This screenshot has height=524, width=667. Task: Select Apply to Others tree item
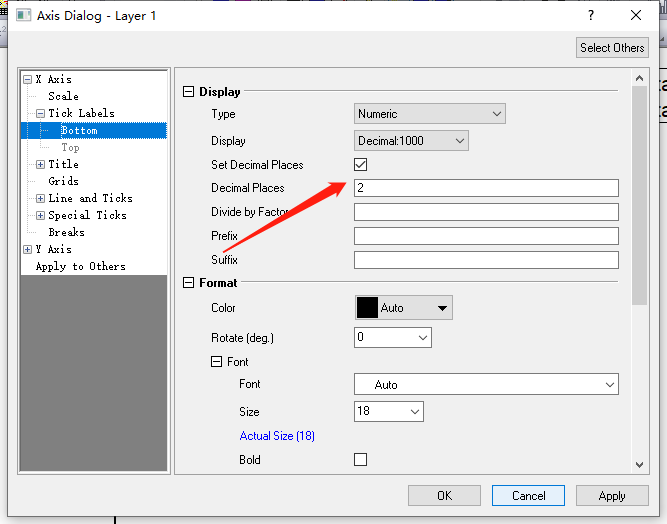click(80, 266)
